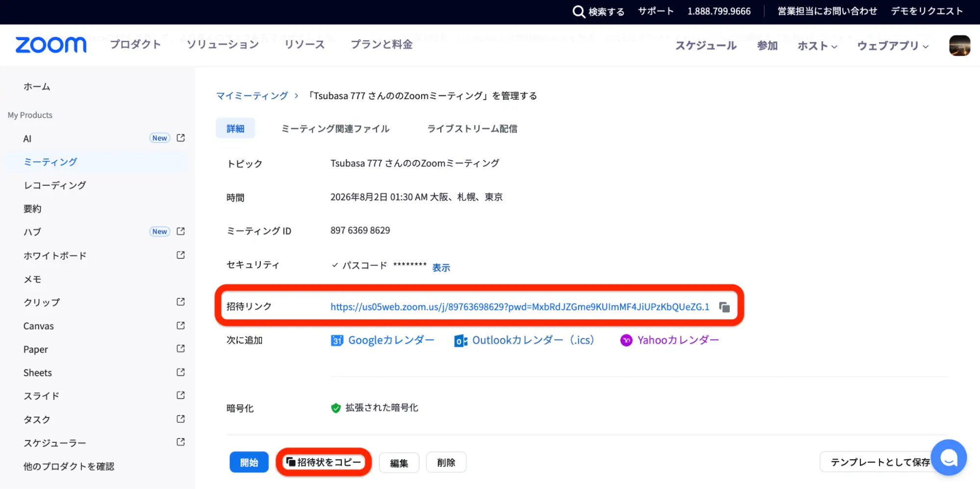The width and height of the screenshot is (980, 489).
Task: Go to ホーム in sidebar
Action: 37,87
